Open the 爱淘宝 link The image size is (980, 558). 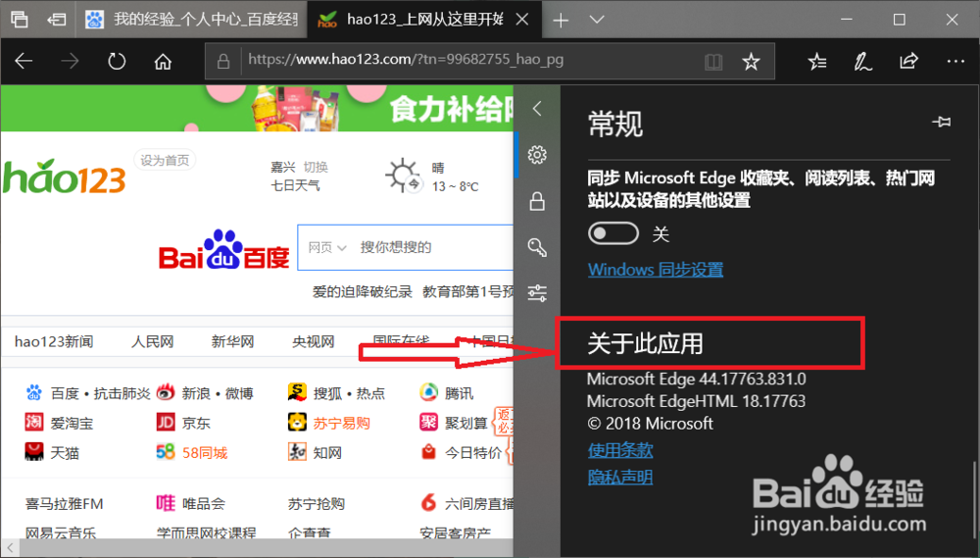(x=72, y=423)
